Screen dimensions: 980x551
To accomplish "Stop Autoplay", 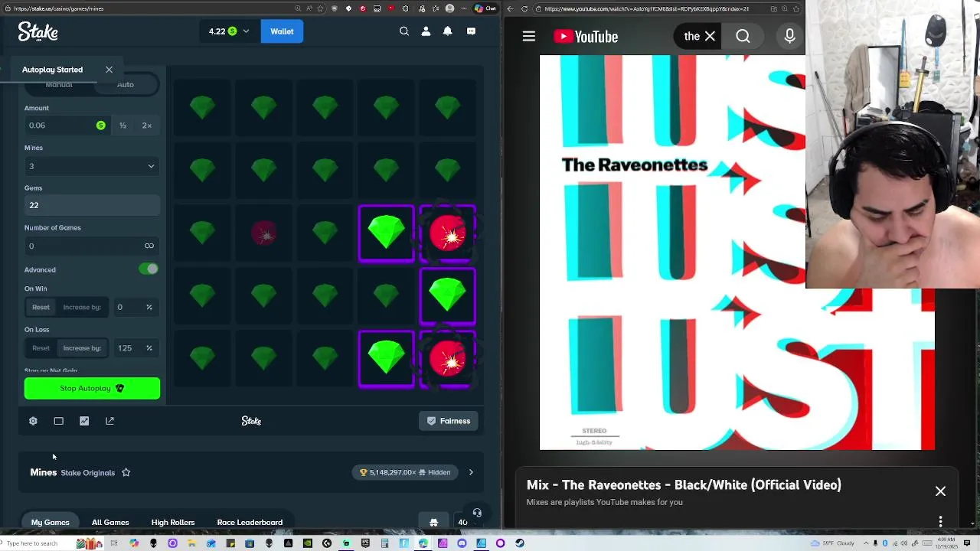I will pos(92,388).
